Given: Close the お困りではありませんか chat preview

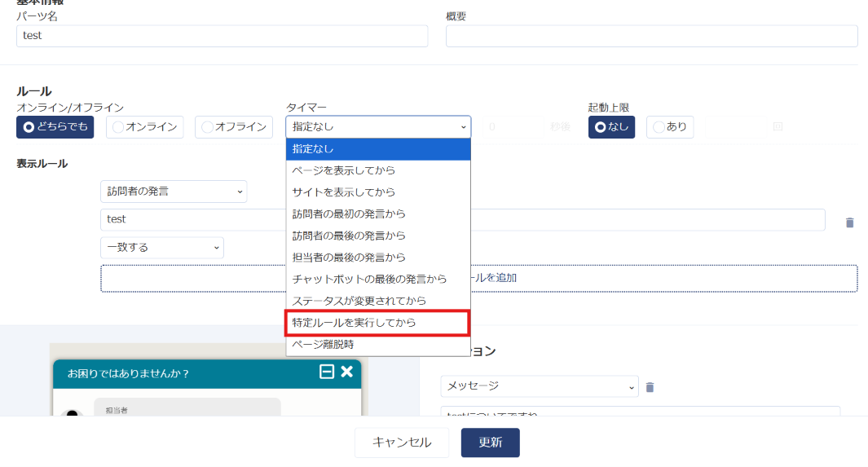Looking at the screenshot, I should click(x=347, y=372).
